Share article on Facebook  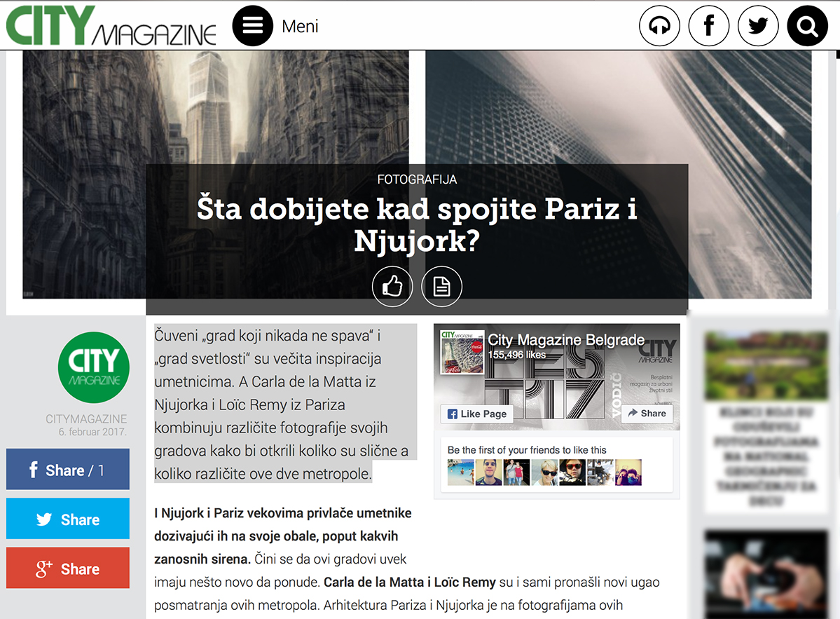pyautogui.click(x=68, y=470)
